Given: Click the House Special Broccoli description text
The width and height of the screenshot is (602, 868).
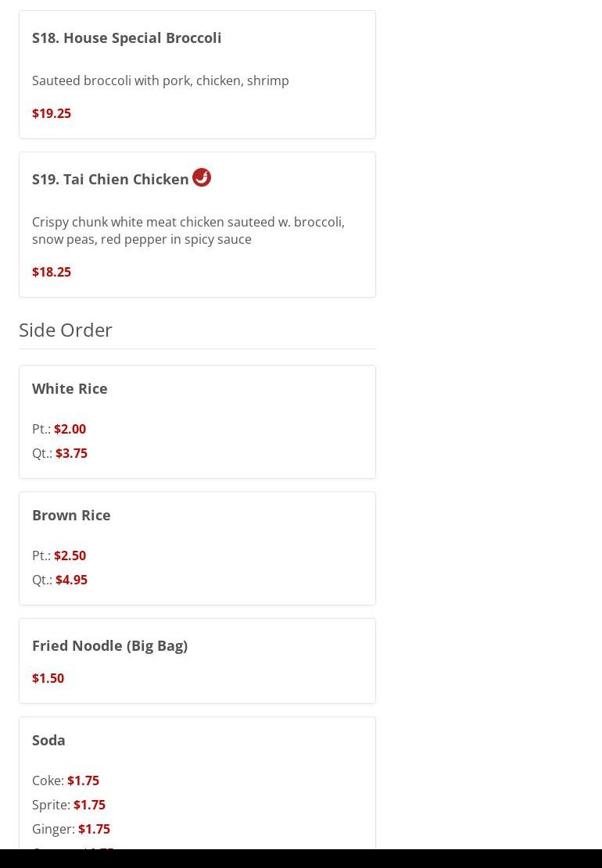Looking at the screenshot, I should (x=160, y=80).
